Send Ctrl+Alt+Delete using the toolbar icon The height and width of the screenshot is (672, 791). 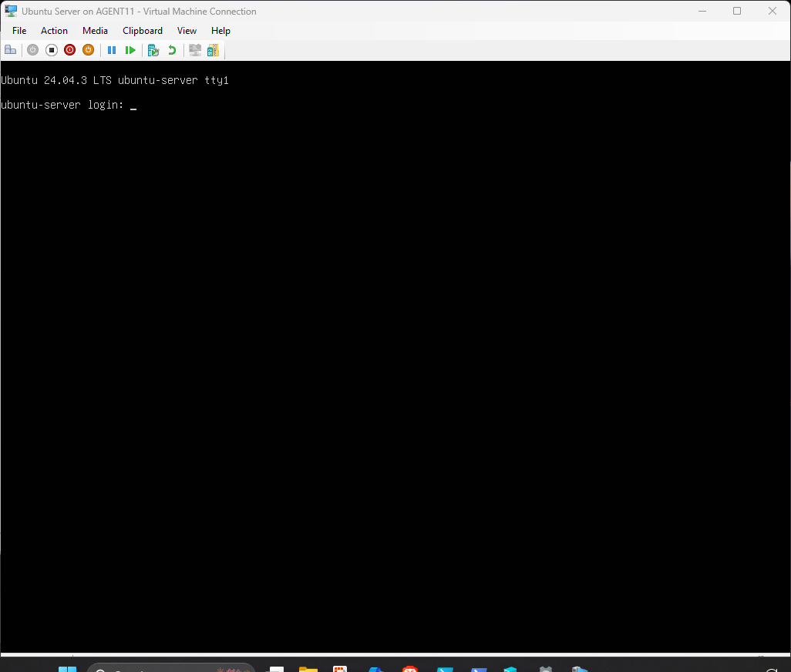(10, 50)
